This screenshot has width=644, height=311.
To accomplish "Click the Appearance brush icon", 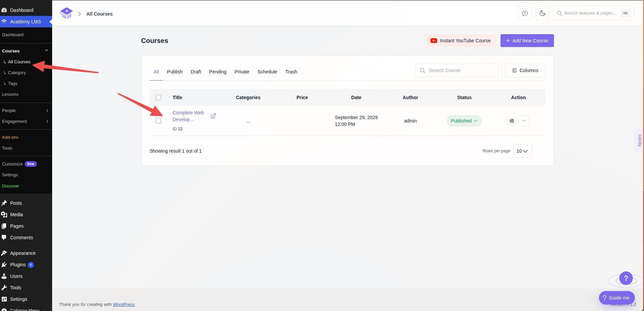I will pyautogui.click(x=4, y=253).
